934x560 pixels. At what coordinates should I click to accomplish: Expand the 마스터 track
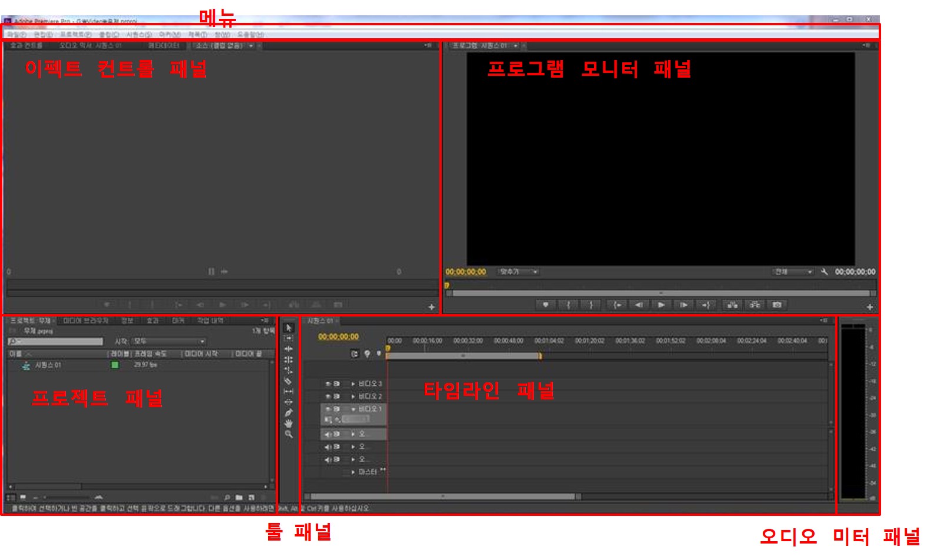coord(353,472)
